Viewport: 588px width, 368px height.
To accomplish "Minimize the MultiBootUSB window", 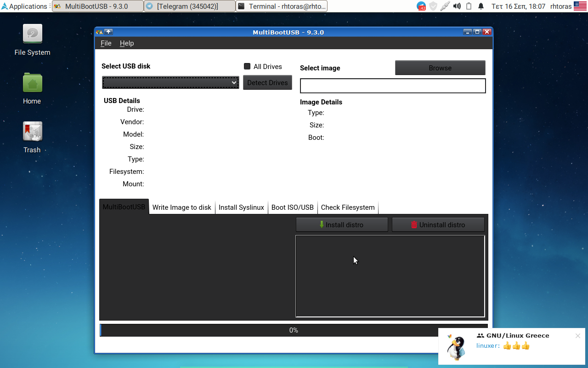I will tap(468, 32).
